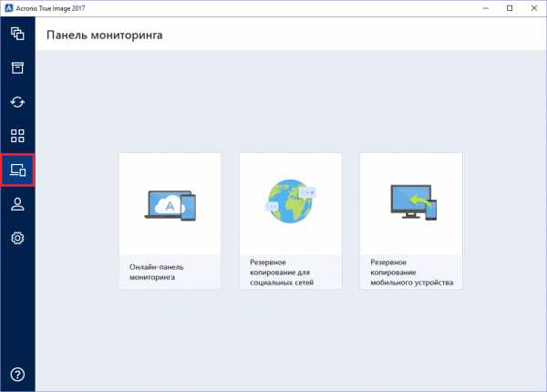Select 'Резервное копирование для социальных сетей' label
Viewport: 547px width, 392px height.
pyautogui.click(x=282, y=273)
